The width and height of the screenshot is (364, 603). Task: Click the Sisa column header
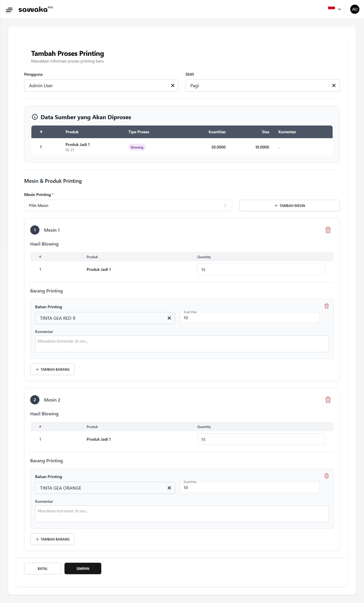[x=265, y=132]
